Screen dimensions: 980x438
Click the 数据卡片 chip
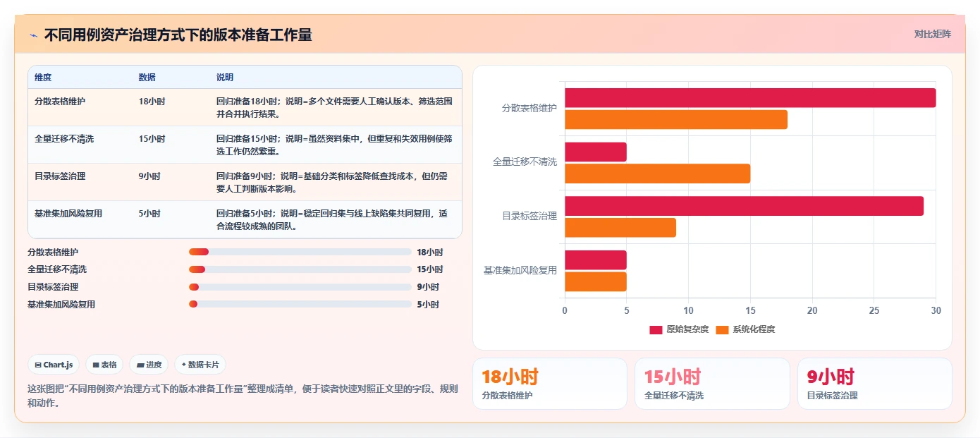pyautogui.click(x=200, y=365)
